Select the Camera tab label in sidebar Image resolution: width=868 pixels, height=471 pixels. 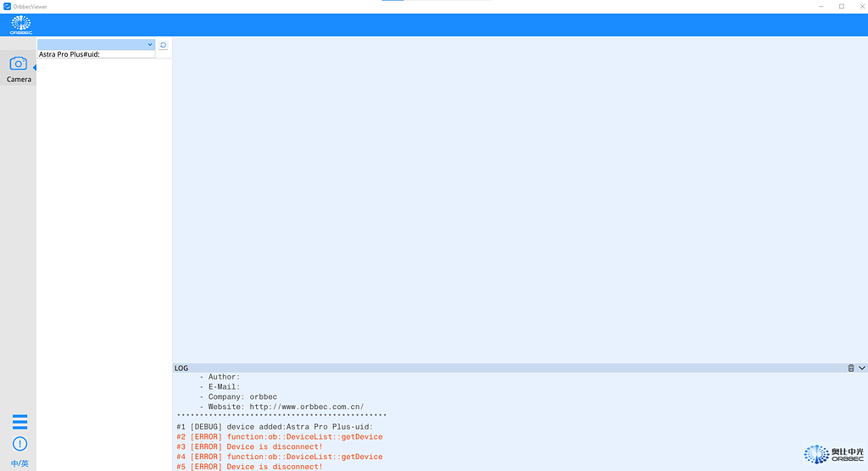(19, 80)
